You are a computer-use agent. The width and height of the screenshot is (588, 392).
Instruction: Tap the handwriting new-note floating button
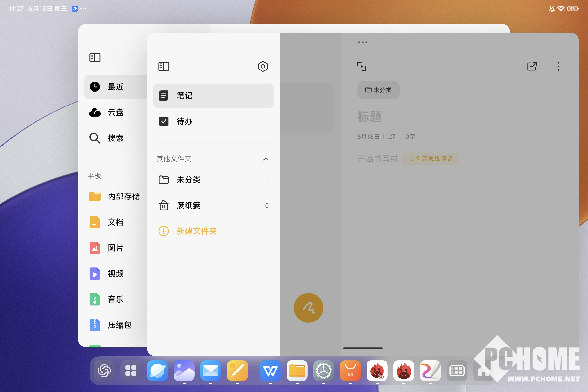pos(308,308)
